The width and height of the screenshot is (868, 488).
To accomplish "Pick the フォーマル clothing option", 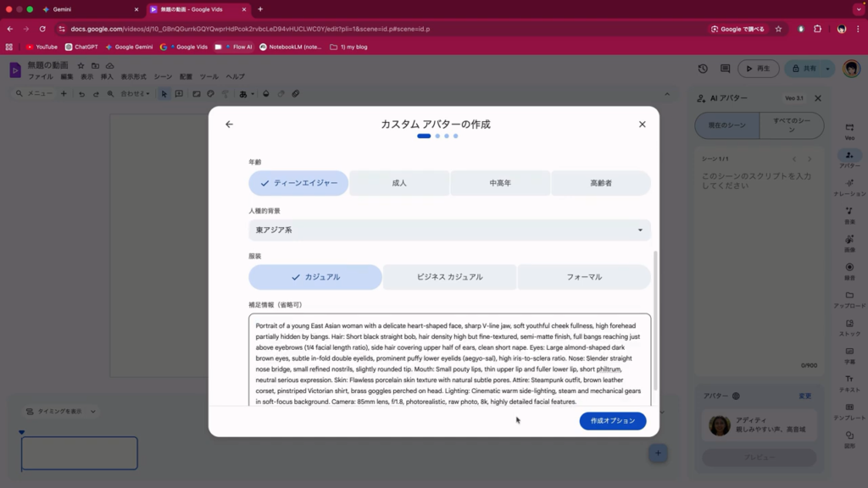I will pos(584,277).
